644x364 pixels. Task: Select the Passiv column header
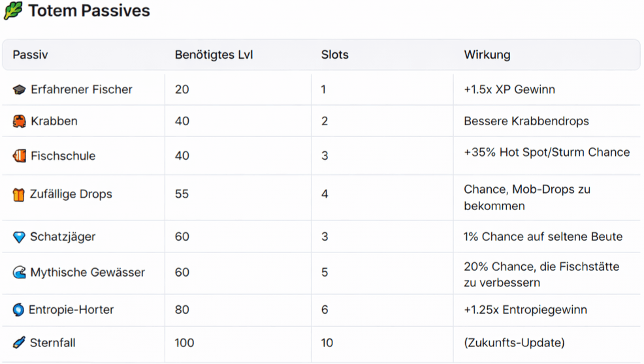(x=30, y=55)
